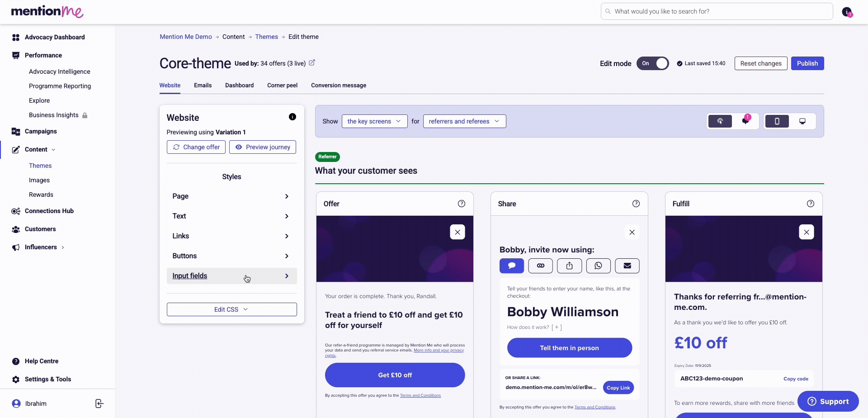This screenshot has height=418, width=868.
Task: Click the Mention Me logo
Action: (x=47, y=11)
